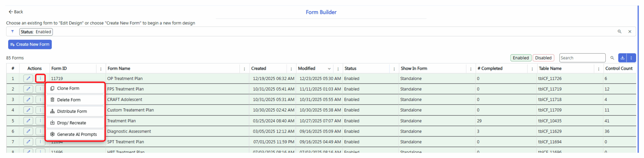Open the Form ID column menu
Image resolution: width=644 pixels, height=158 pixels.
coord(101,69)
